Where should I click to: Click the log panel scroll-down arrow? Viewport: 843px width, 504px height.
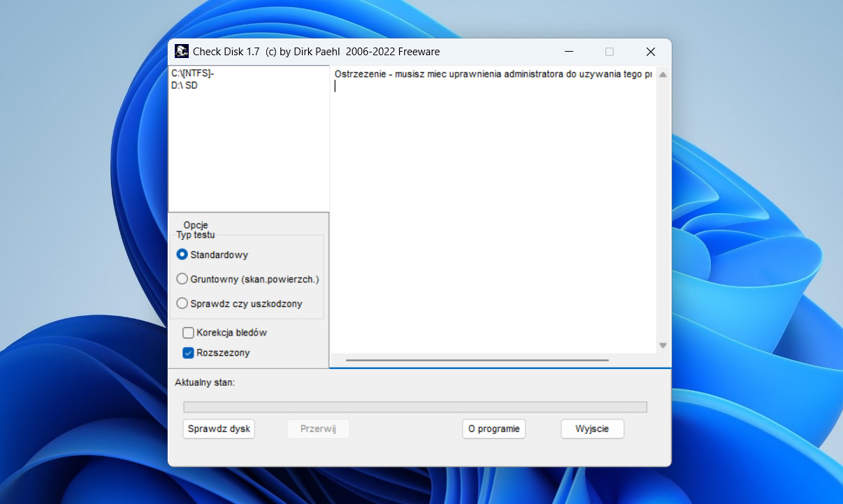click(662, 345)
